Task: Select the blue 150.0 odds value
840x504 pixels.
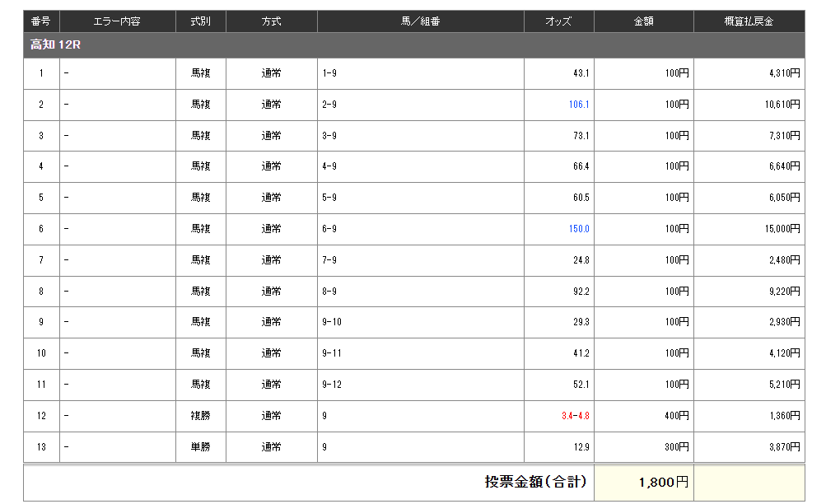Action: click(579, 229)
